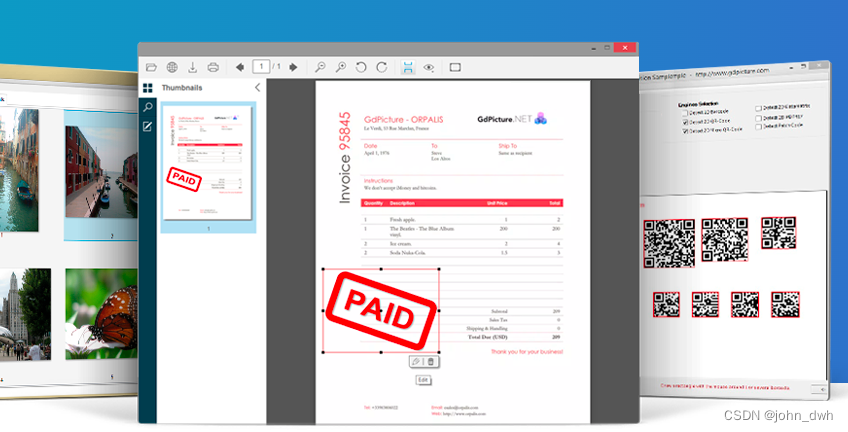Enable Detect 1D Barcode checkbox
The width and height of the screenshot is (848, 432).
[685, 113]
